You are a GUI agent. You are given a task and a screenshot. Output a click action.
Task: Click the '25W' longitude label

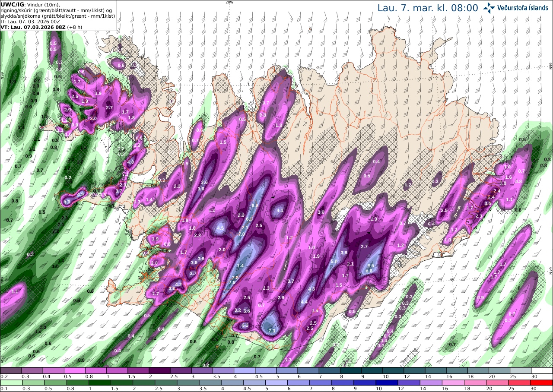pos(2,358)
